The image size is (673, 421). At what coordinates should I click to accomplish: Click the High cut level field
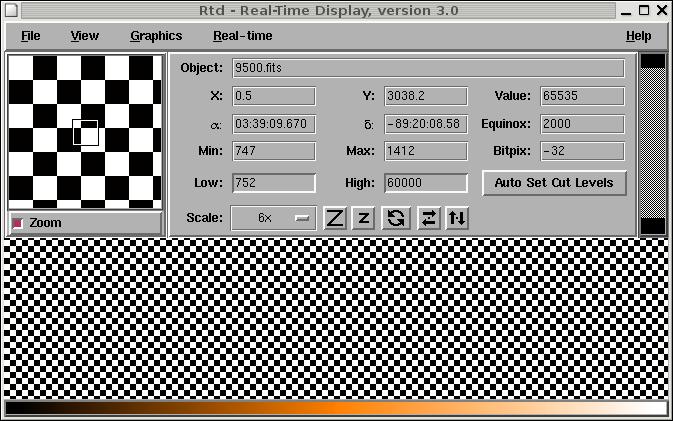tap(425, 183)
